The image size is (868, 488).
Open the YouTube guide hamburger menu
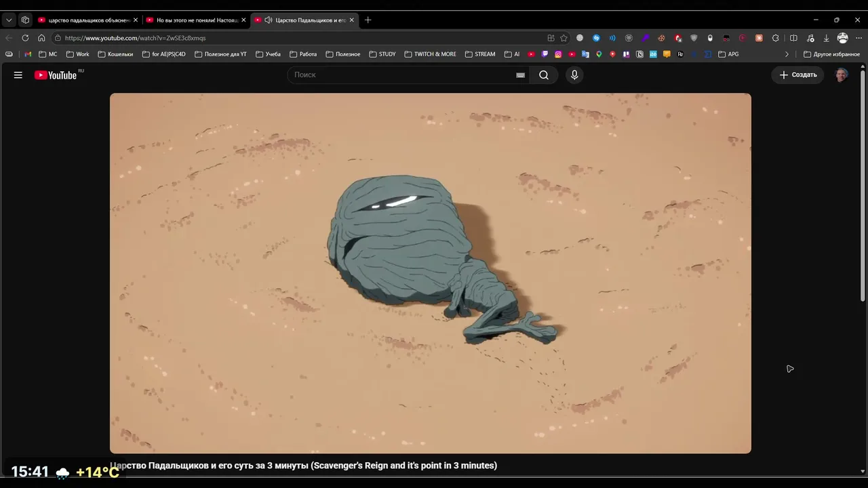click(18, 75)
